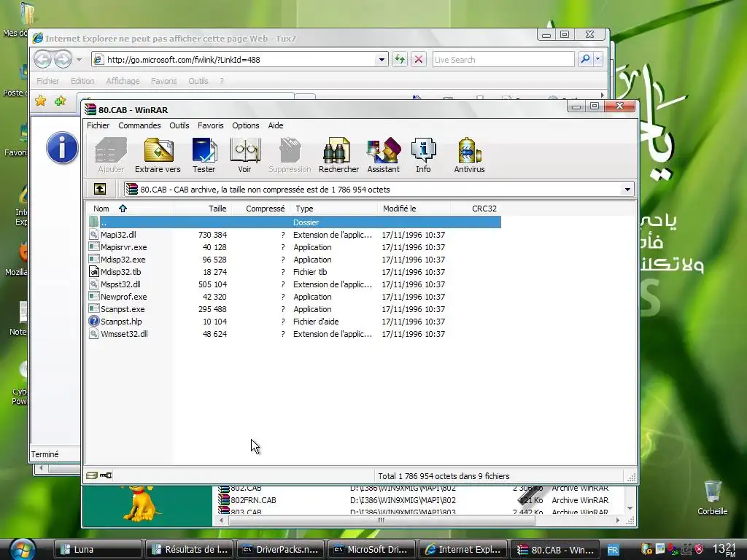Select the Scanpst.exe file row
Image resolution: width=747 pixels, height=560 pixels.
[x=293, y=309]
